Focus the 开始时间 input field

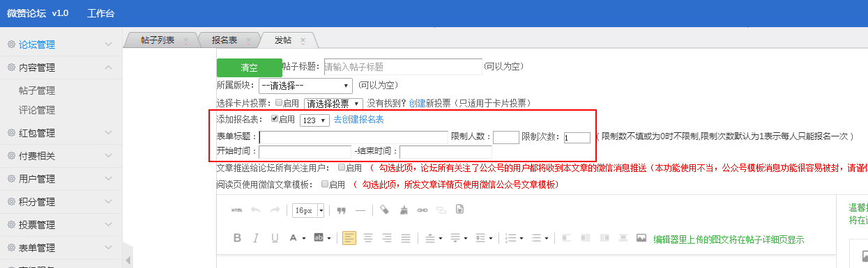305,152
